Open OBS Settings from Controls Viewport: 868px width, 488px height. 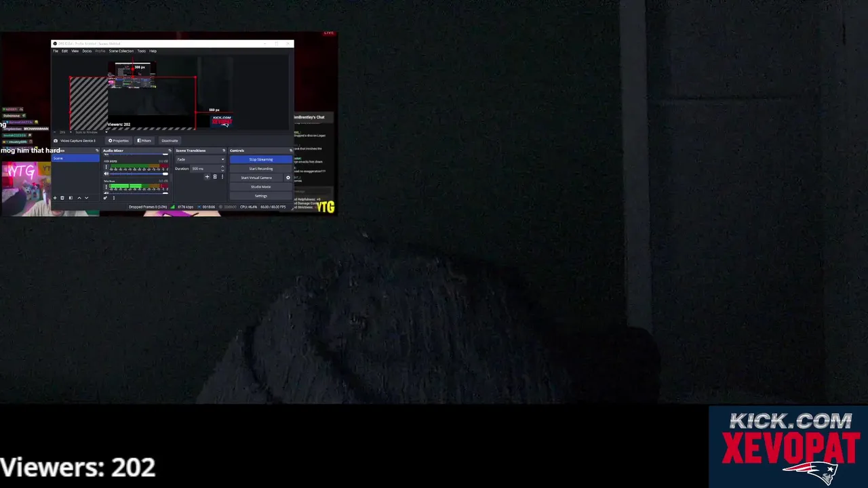tap(261, 196)
